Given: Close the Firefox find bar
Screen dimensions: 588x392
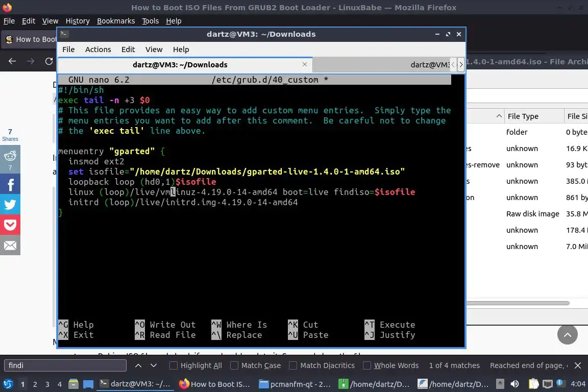Looking at the screenshot, I should 578,365.
